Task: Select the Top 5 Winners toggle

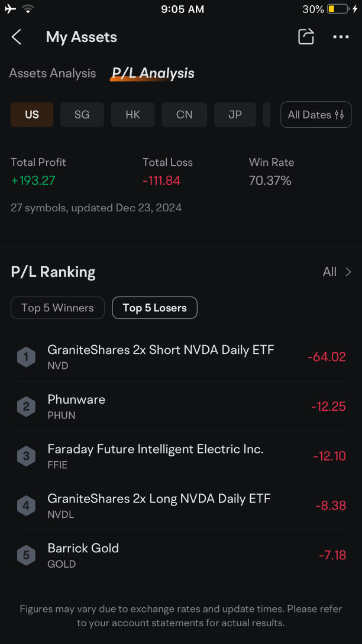Action: (57, 308)
